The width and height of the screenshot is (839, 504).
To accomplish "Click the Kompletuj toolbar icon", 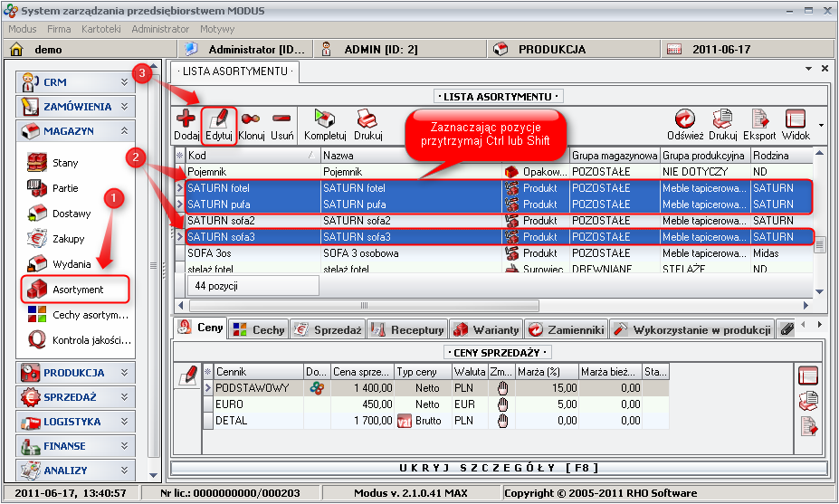I will click(325, 120).
